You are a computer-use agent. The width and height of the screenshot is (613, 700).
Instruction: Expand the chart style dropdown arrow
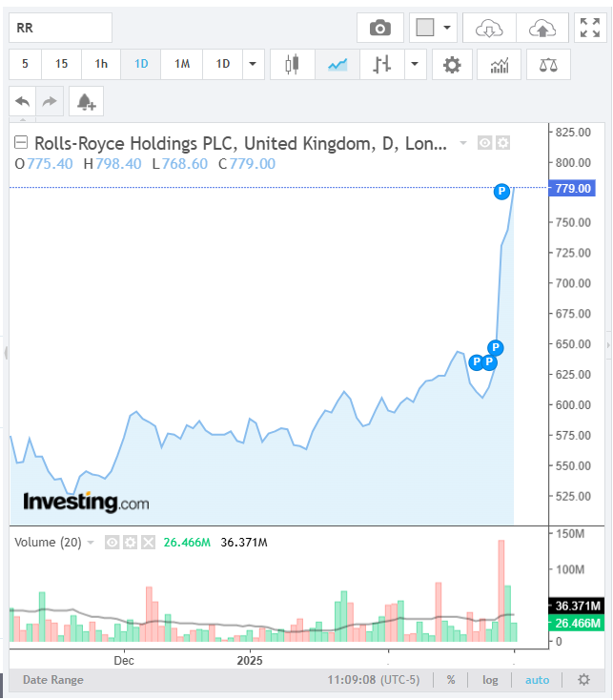click(x=415, y=65)
